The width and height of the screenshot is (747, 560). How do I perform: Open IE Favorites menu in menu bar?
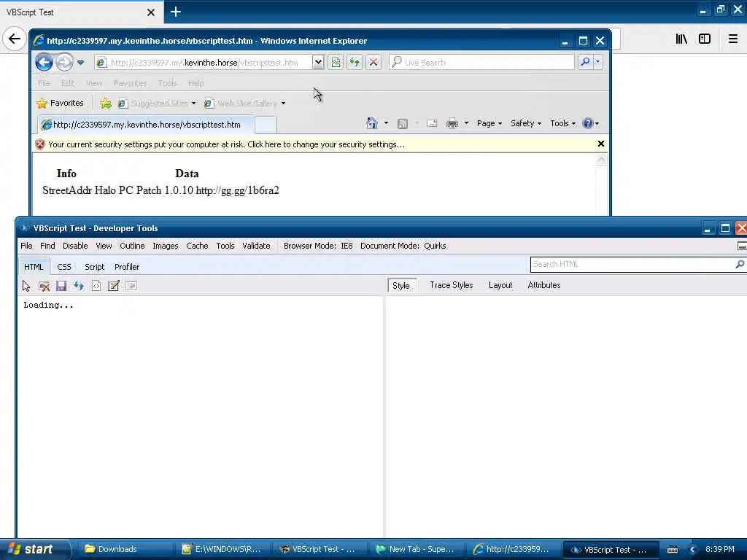130,83
